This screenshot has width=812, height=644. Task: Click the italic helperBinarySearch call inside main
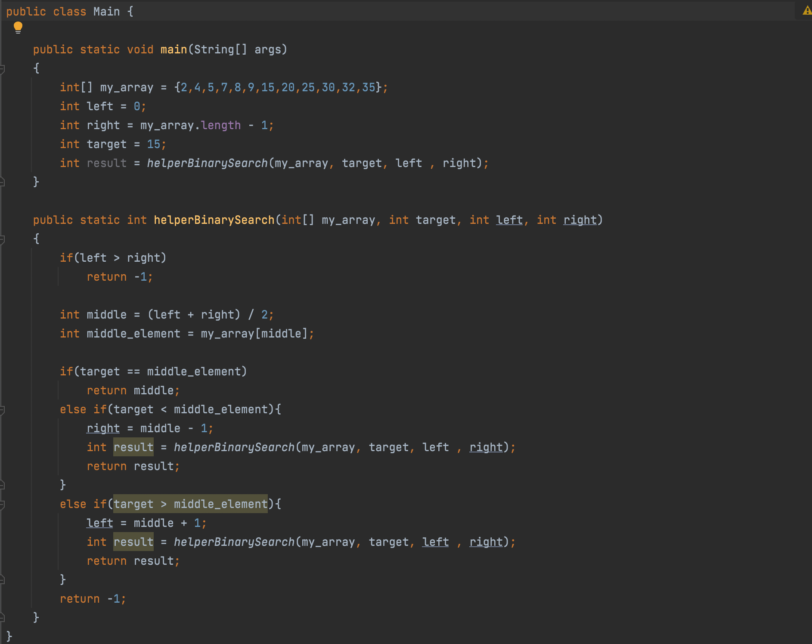click(x=207, y=163)
